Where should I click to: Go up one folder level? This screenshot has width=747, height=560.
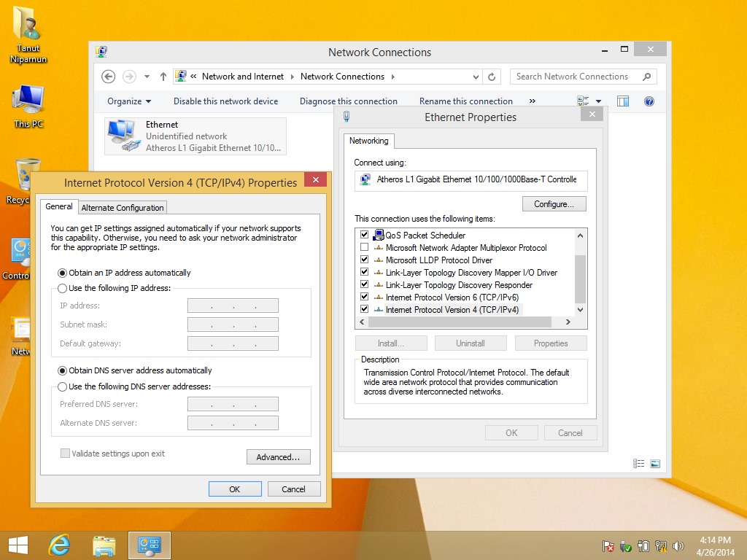click(163, 77)
